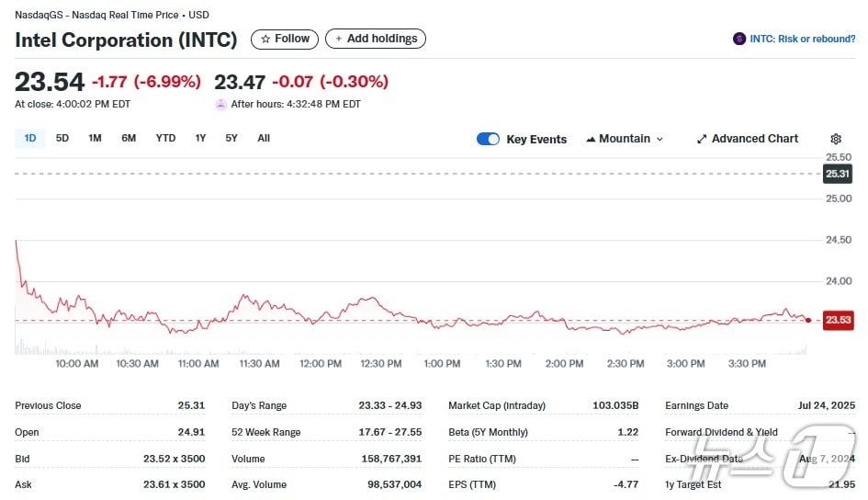Toggle the Key Events switch off
The width and height of the screenshot is (868, 500).
[x=488, y=139]
